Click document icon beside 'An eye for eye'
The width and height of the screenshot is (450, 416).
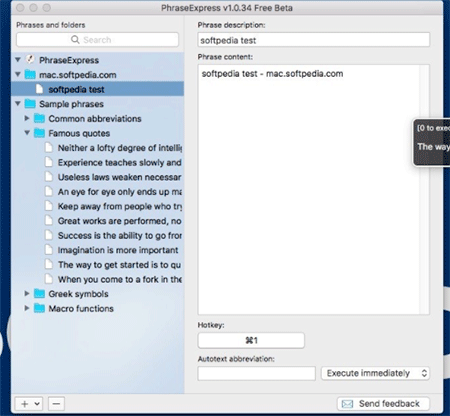(x=49, y=192)
